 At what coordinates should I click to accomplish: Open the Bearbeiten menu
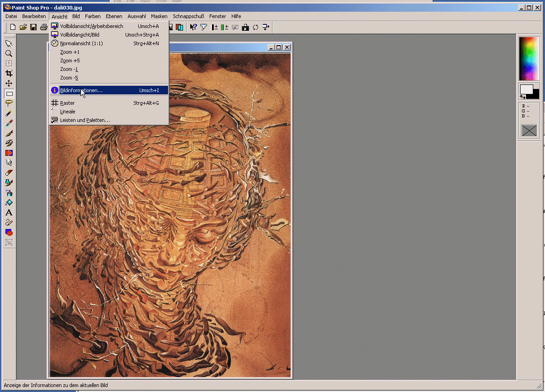pyautogui.click(x=34, y=16)
